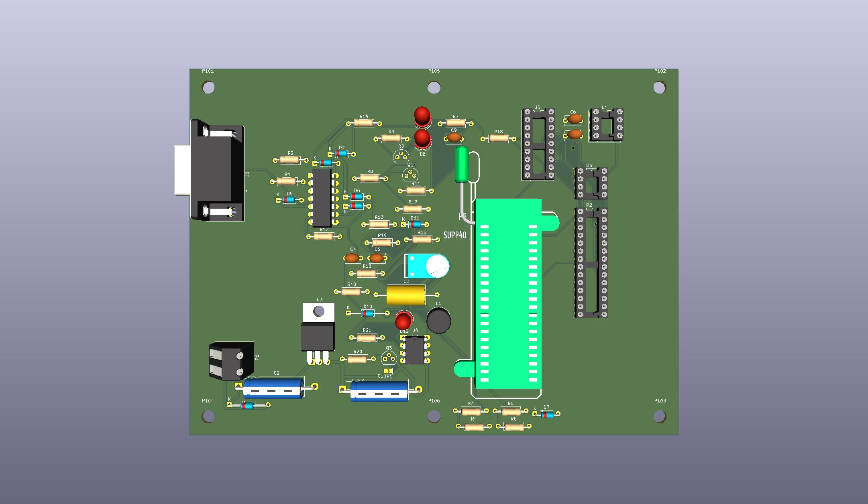Screen dimensions: 868x504
Task: Select the red LED labeled D8
Action: [x=422, y=138]
